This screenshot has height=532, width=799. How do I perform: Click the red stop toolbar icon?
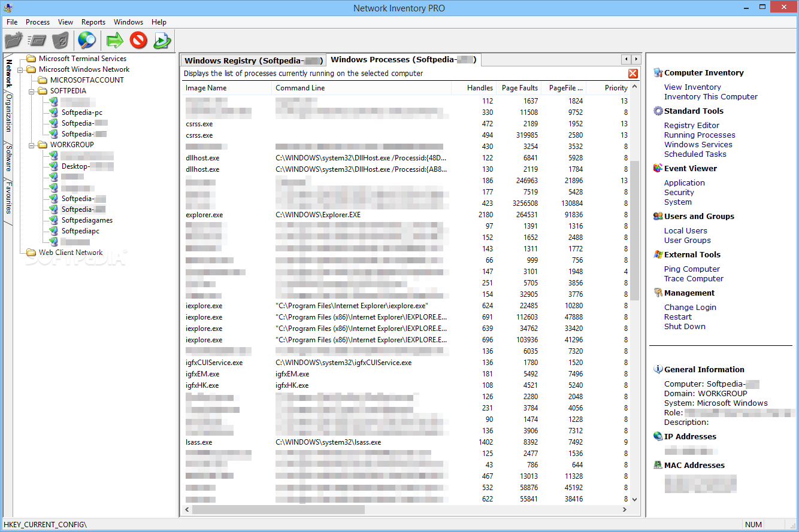click(138, 41)
